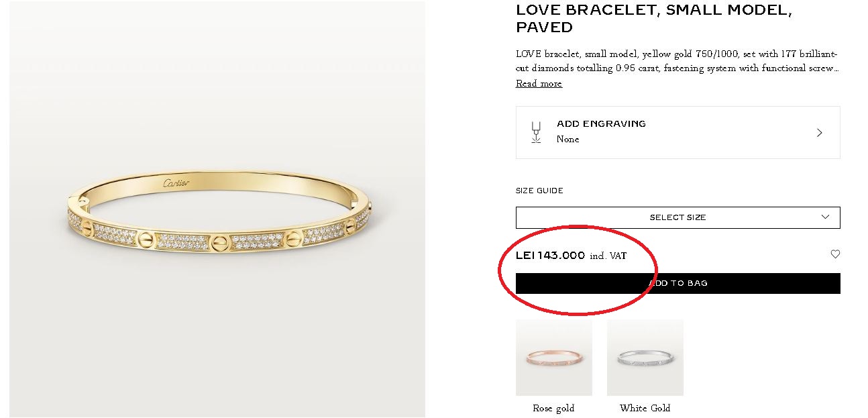Add bracelet to wishlist with heart icon
Screen dimensions: 868x418
pyautogui.click(x=835, y=254)
